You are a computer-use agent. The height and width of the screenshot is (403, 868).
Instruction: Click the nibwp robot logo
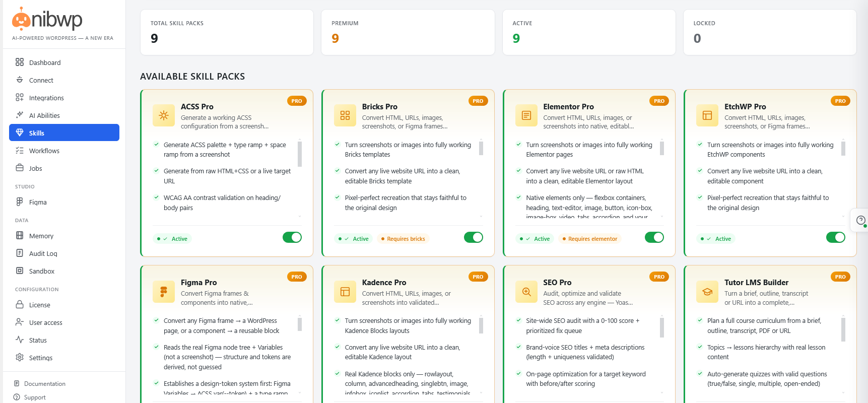pos(21,19)
